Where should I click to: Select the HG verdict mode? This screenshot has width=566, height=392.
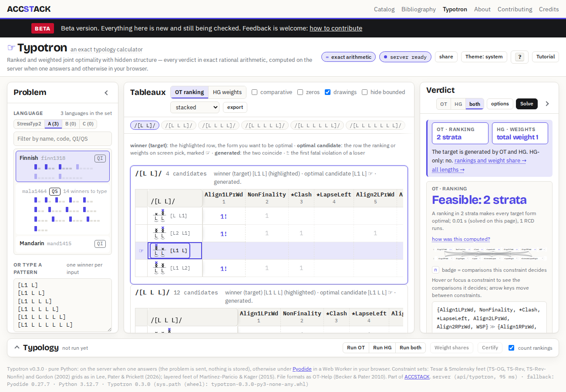[x=458, y=104]
